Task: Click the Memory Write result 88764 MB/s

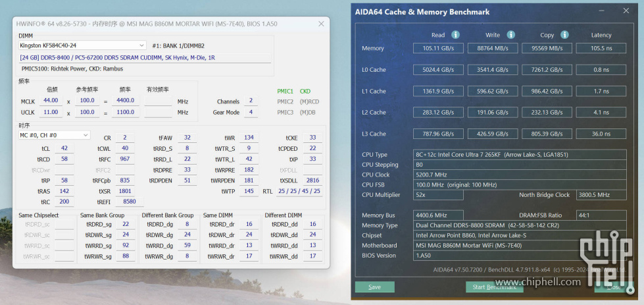Action: (493, 48)
